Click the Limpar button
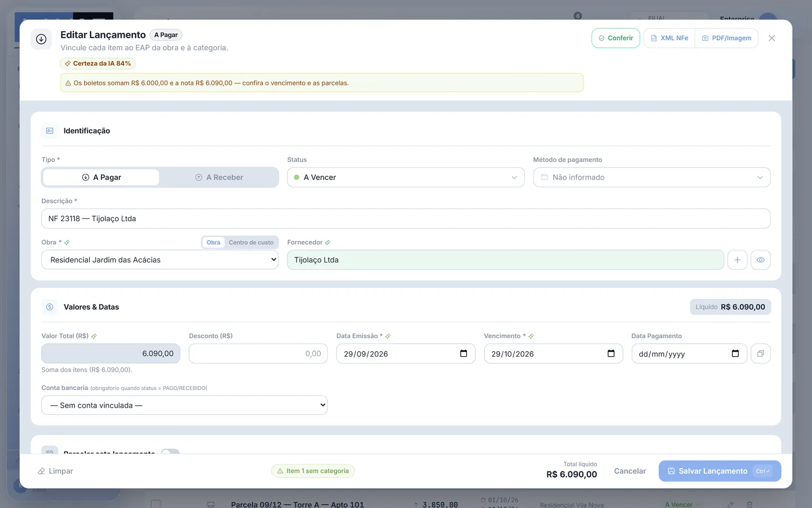This screenshot has width=812, height=508. pyautogui.click(x=55, y=471)
